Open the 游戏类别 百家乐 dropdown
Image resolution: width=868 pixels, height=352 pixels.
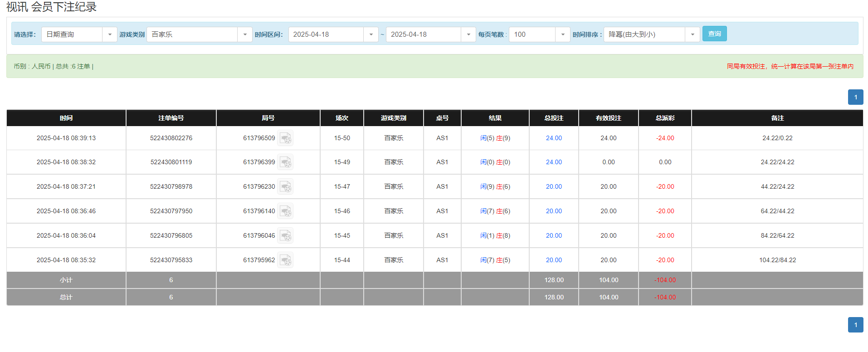pyautogui.click(x=244, y=34)
